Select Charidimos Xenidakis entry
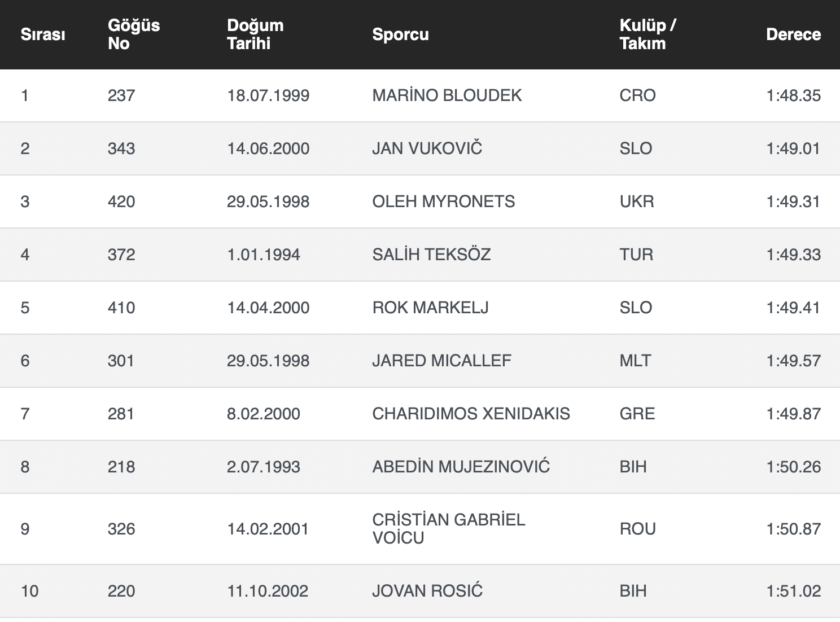The height and width of the screenshot is (622, 840). tap(471, 414)
